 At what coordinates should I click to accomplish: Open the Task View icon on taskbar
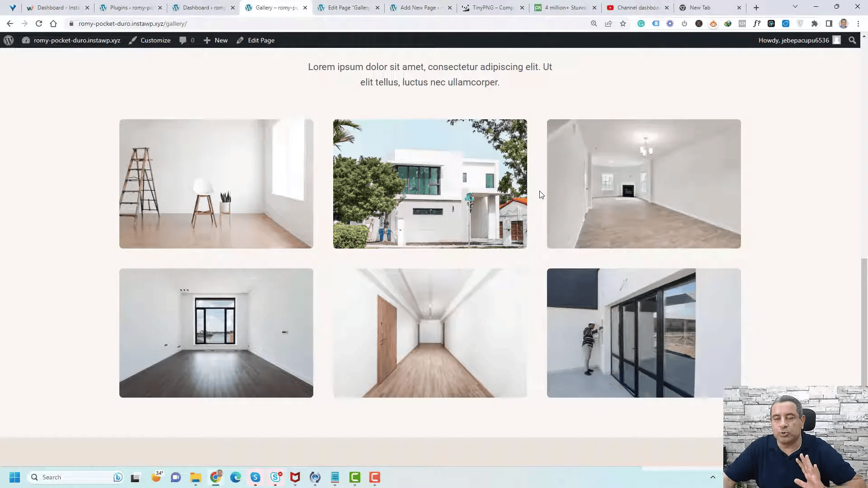pyautogui.click(x=135, y=477)
